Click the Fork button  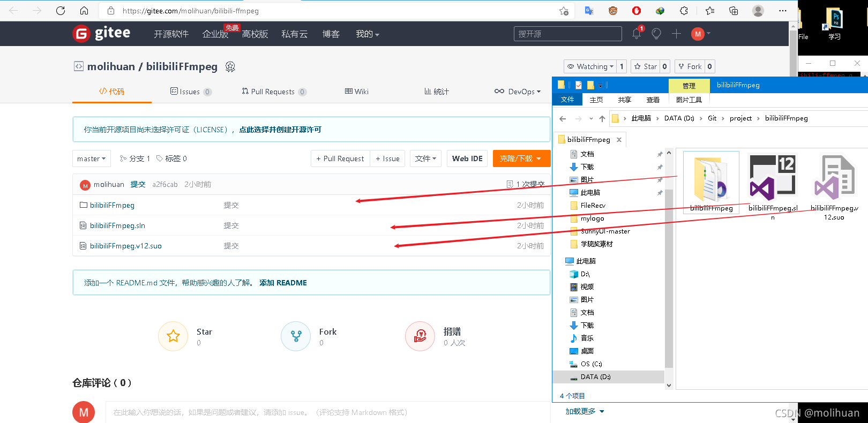pyautogui.click(x=690, y=66)
